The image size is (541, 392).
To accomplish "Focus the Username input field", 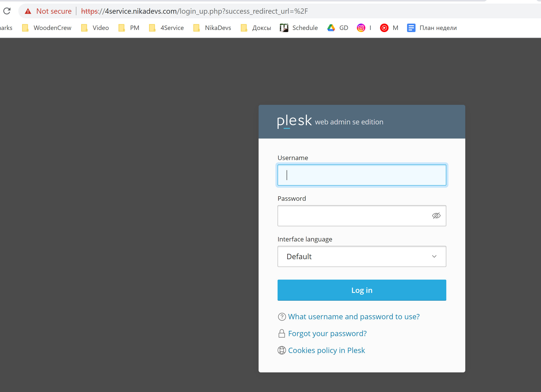I will pos(362,175).
